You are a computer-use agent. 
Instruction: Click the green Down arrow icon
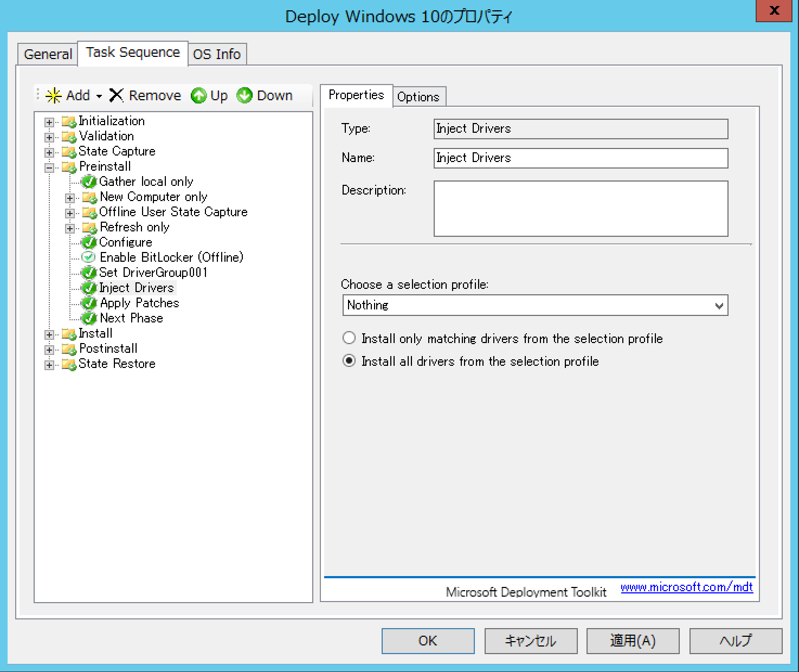244,96
